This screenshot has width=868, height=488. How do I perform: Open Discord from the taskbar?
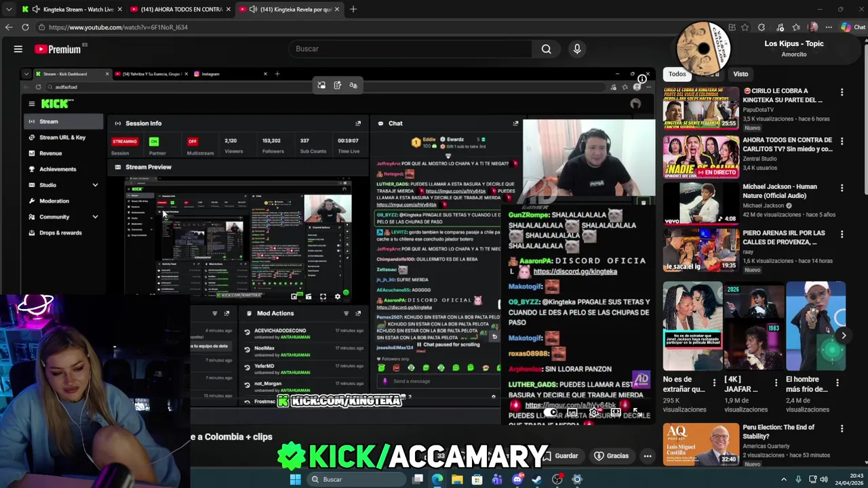pyautogui.click(x=517, y=479)
